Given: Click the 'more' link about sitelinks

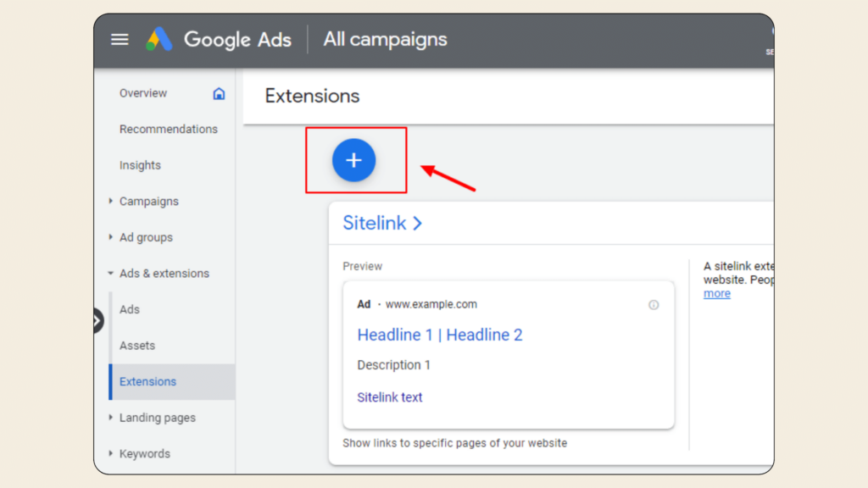Looking at the screenshot, I should (x=717, y=293).
